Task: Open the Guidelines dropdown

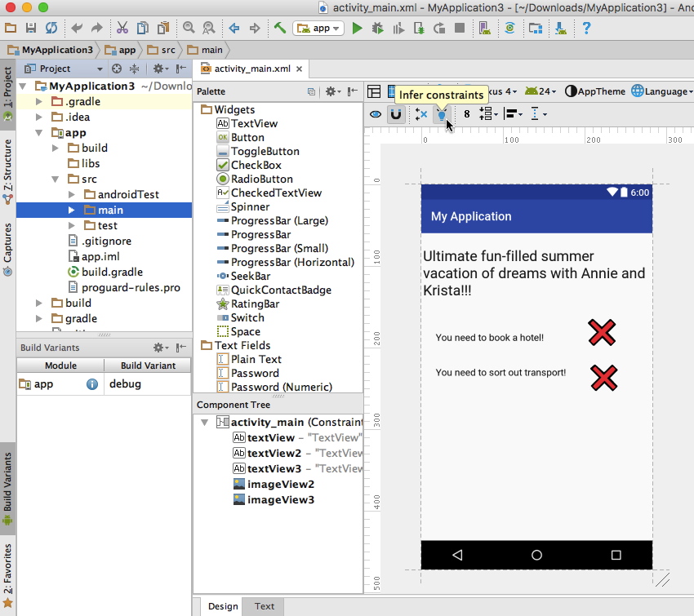Action: coord(538,114)
